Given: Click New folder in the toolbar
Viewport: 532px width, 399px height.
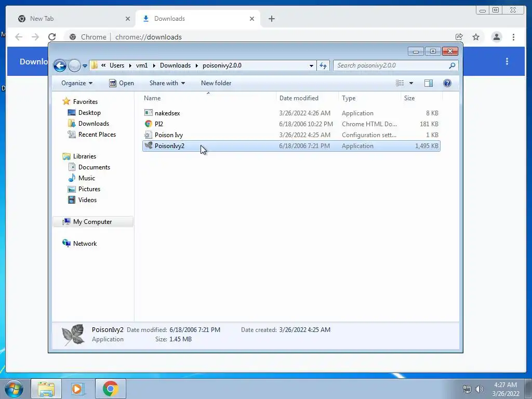Looking at the screenshot, I should coord(216,83).
